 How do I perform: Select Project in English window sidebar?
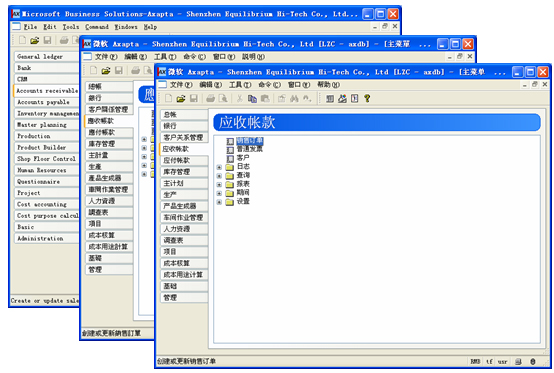[47, 193]
